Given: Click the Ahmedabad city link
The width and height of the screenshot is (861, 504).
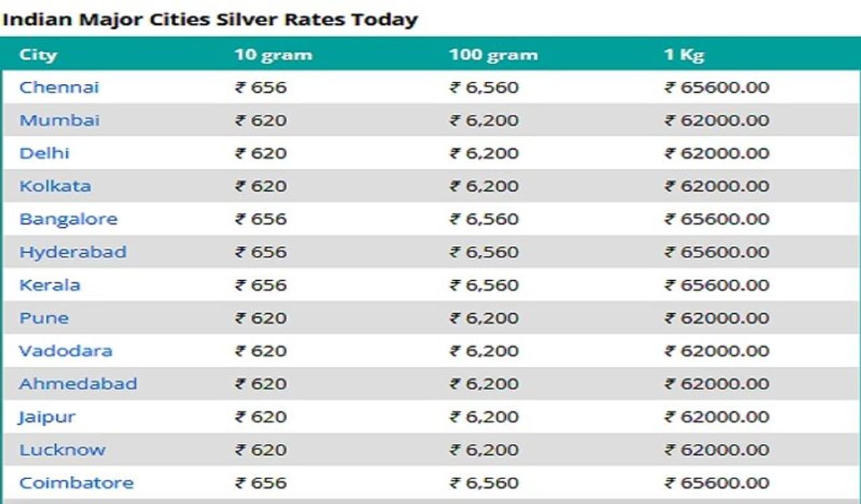Looking at the screenshot, I should coord(78,384).
